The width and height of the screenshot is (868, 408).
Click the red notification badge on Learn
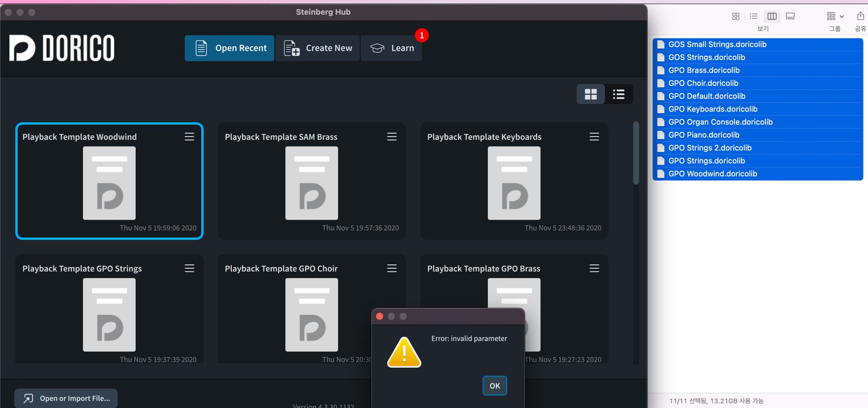(x=422, y=35)
